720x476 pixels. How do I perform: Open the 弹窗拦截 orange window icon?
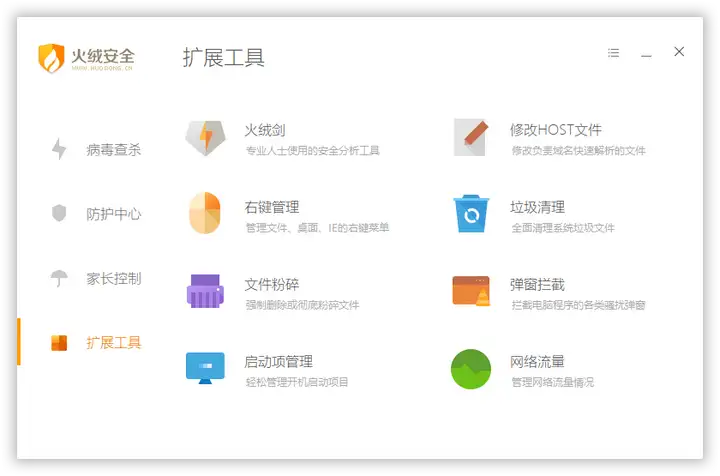471,291
